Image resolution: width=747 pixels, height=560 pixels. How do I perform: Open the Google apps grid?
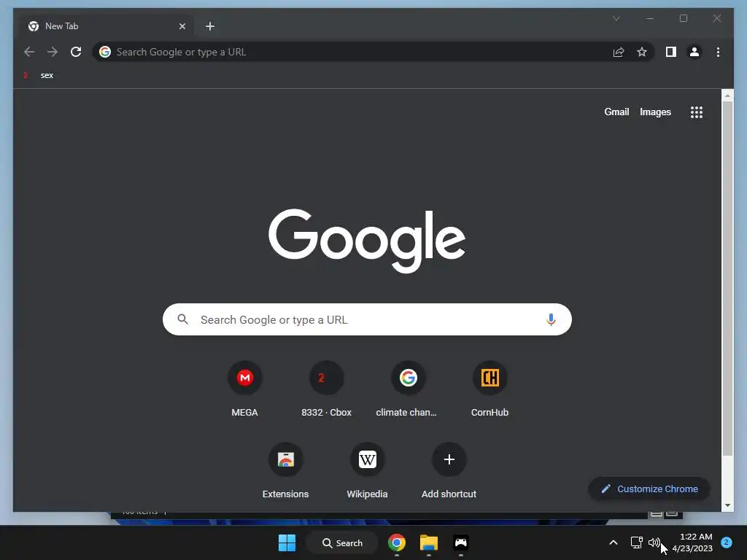pyautogui.click(x=697, y=112)
